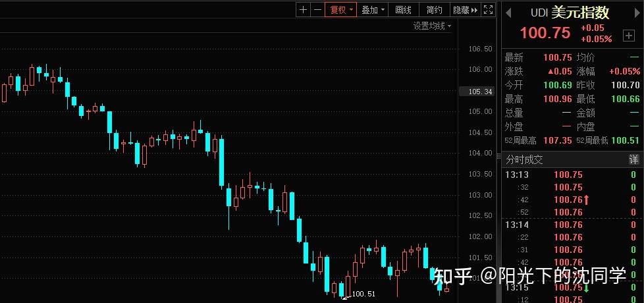Click the 最低 100.66 value

626,99
